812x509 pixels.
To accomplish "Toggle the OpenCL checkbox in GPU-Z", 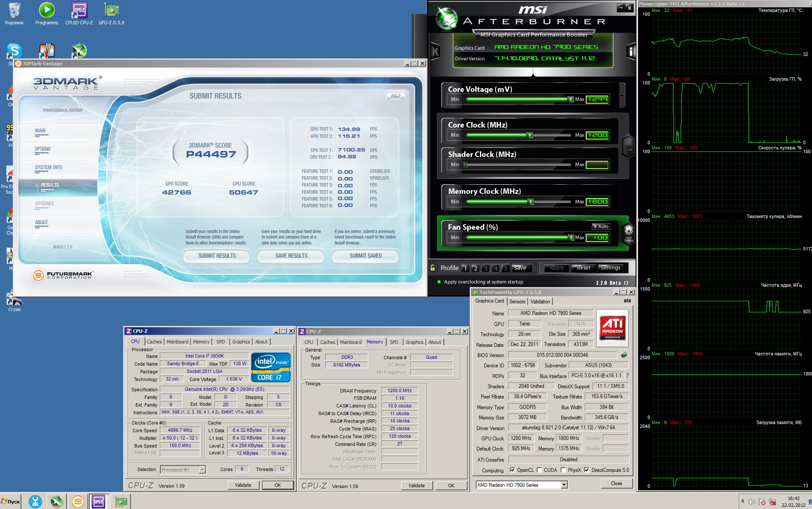I will 512,470.
